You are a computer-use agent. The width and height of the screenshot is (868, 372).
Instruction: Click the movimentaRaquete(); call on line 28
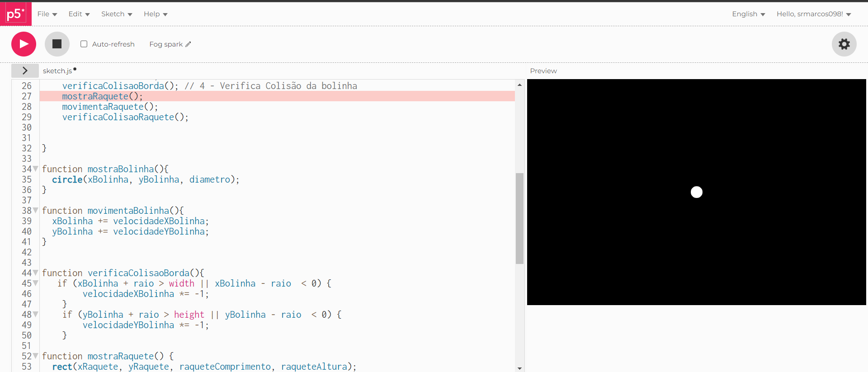pos(110,107)
